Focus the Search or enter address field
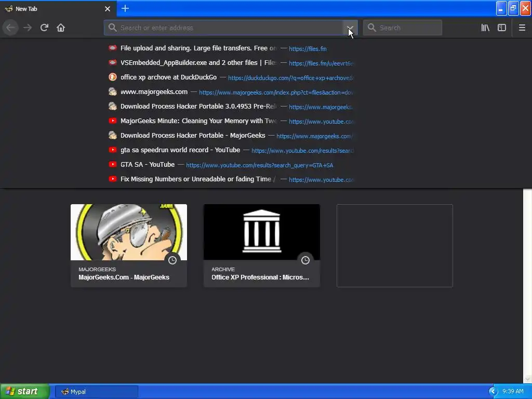The image size is (532, 399). (231, 28)
